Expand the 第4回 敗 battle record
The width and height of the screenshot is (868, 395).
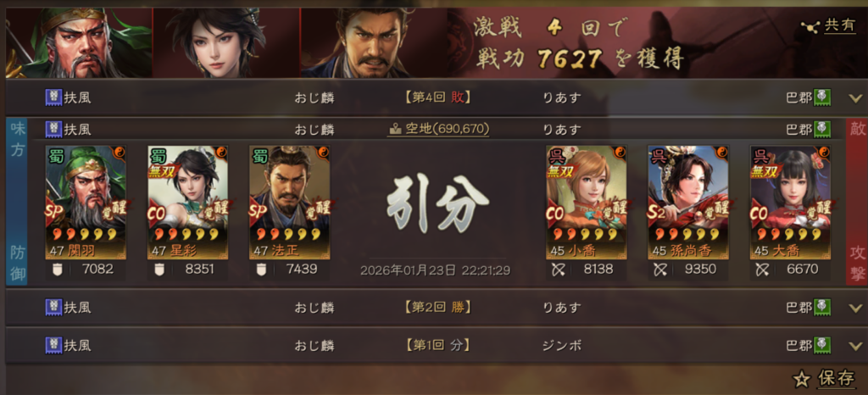tap(855, 98)
